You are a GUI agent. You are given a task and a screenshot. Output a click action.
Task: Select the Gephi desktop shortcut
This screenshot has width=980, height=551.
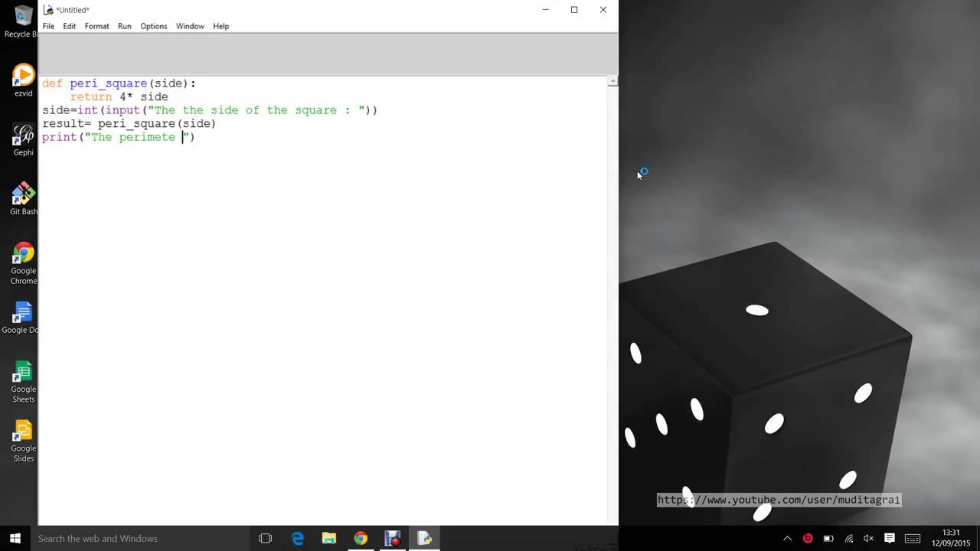point(24,139)
